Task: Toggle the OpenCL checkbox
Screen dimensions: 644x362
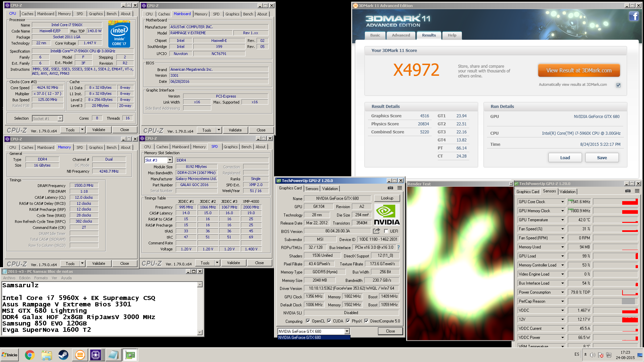Action: 308,321
